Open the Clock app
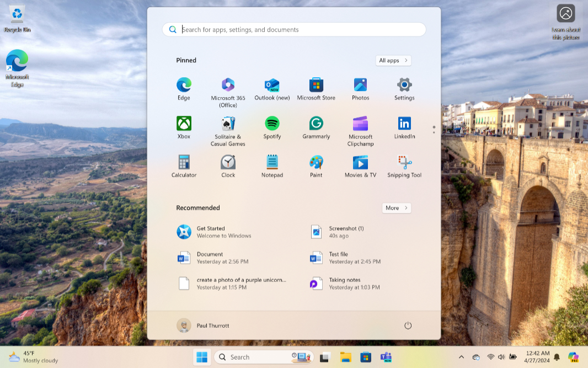 click(228, 162)
